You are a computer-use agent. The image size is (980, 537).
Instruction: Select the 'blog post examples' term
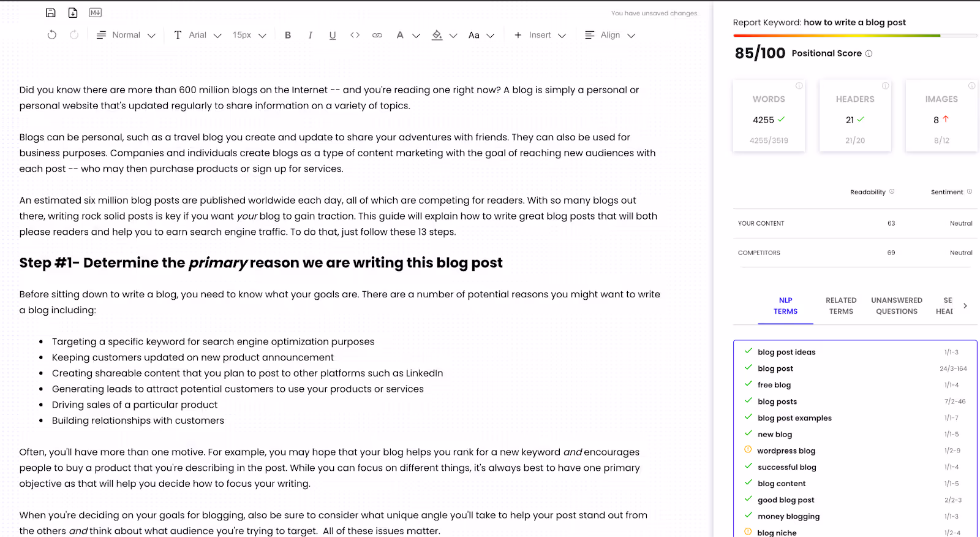pos(794,418)
